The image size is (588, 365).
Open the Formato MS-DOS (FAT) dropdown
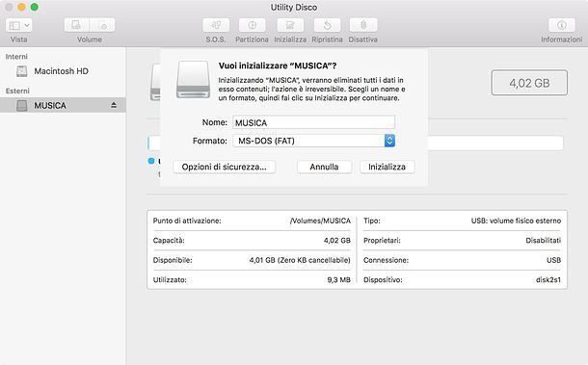(313, 141)
